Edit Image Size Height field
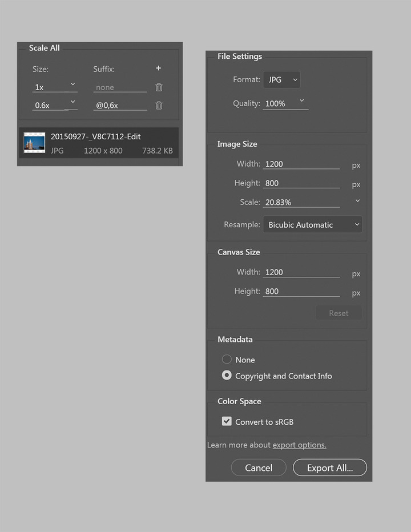The height and width of the screenshot is (532, 411). click(301, 183)
